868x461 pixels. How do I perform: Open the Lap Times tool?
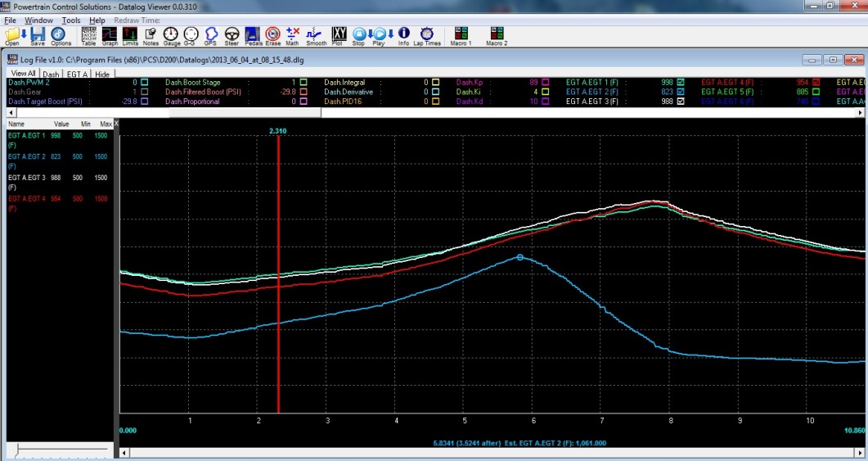pyautogui.click(x=425, y=34)
